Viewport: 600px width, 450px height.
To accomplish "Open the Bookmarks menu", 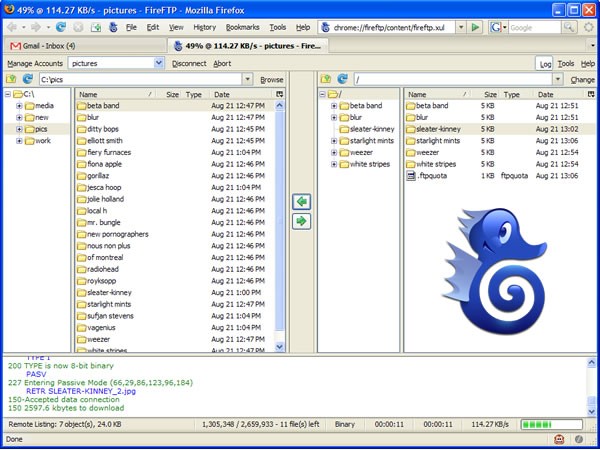I will tap(242, 28).
